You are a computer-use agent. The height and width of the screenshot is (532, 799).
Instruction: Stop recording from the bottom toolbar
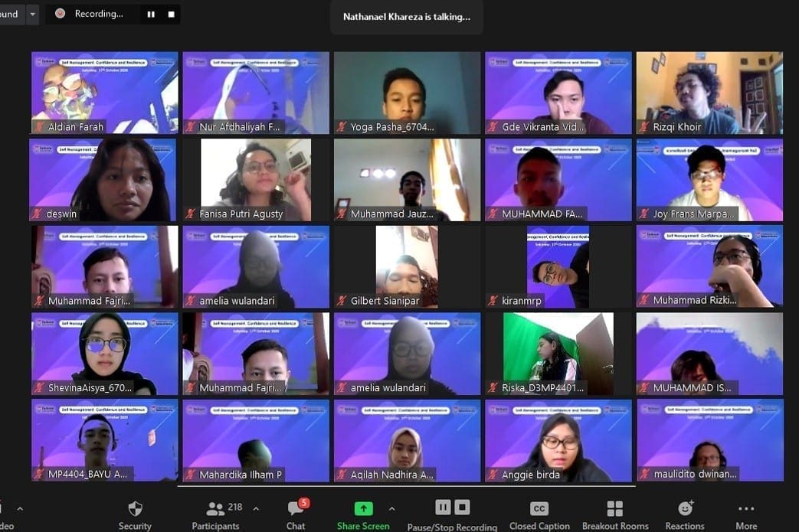point(462,507)
